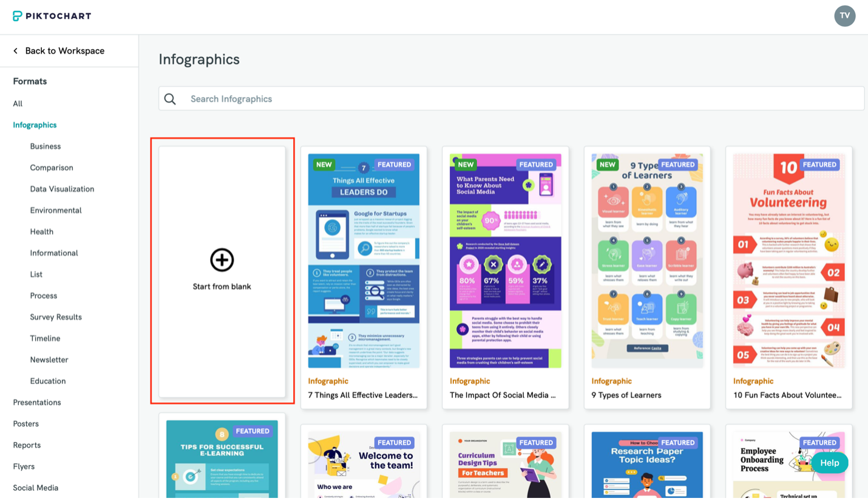Open the Posters category
Image resolution: width=868 pixels, height=501 pixels.
click(x=25, y=423)
